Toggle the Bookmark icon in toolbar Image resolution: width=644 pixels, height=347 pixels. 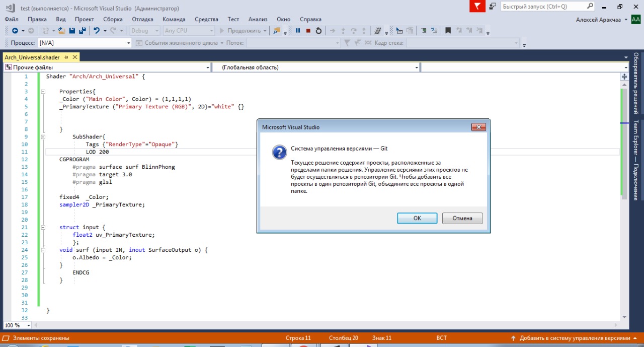(448, 31)
